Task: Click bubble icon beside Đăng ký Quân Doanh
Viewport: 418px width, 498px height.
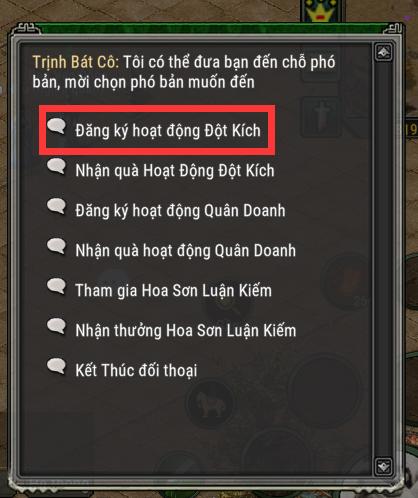Action: click(57, 206)
